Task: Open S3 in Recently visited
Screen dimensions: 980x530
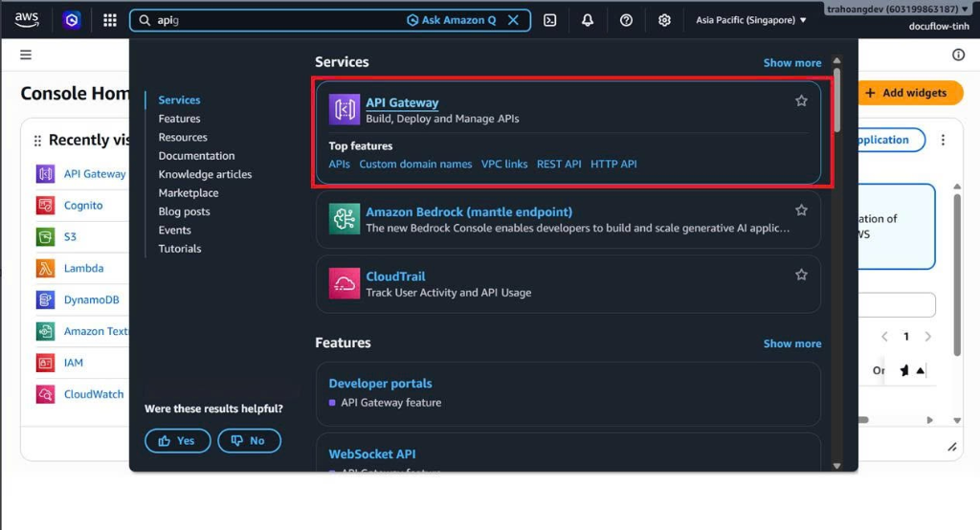Action: pos(70,237)
